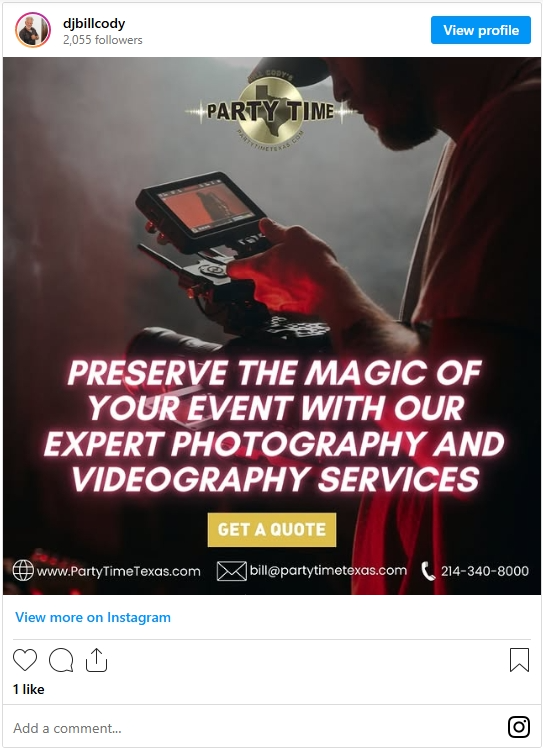543x750 pixels.
Task: Click the 1 like count
Action: (29, 689)
